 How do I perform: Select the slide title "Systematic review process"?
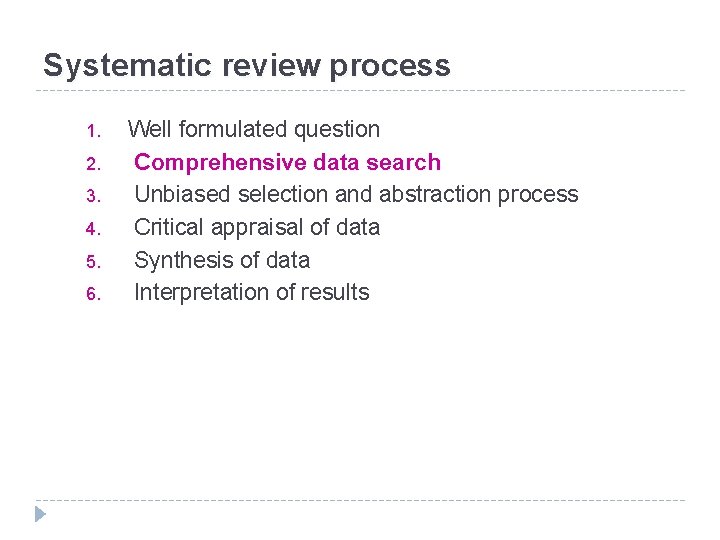[246, 66]
